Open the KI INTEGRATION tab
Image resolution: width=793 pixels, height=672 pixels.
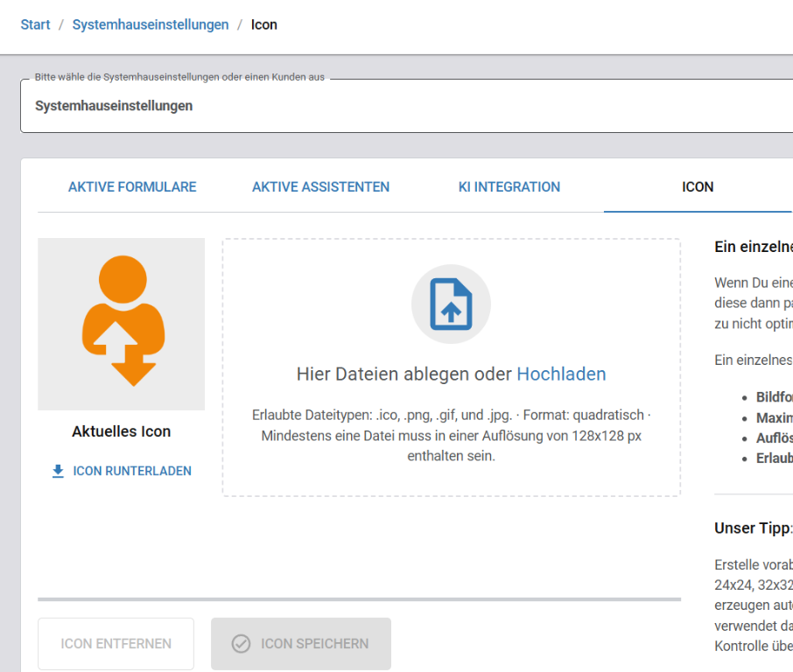(509, 186)
